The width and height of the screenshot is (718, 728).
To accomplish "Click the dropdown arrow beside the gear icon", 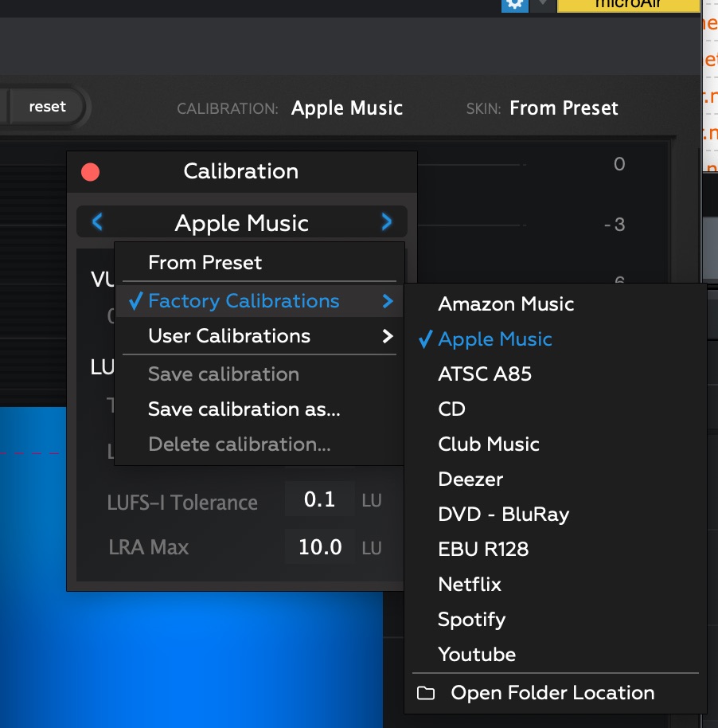I will pyautogui.click(x=543, y=4).
